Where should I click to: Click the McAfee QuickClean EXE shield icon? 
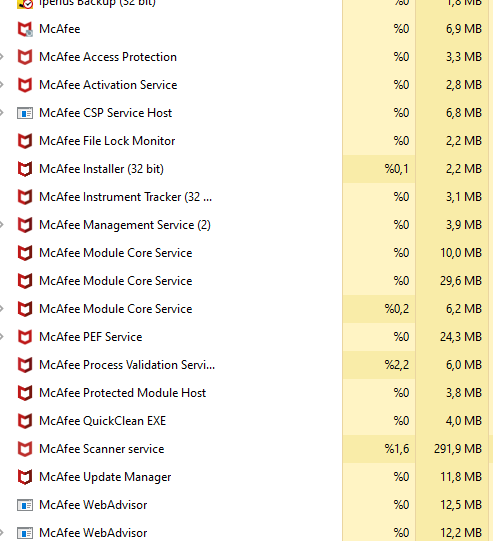(x=25, y=421)
